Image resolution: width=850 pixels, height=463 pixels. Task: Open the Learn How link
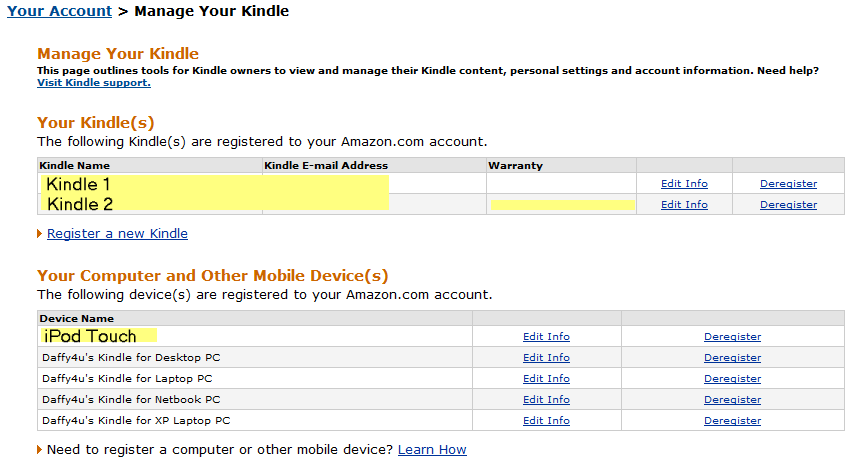[432, 450]
